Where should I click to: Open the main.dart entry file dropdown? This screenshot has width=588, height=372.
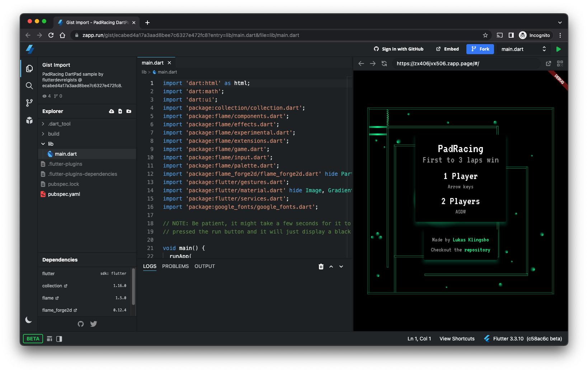tap(523, 49)
